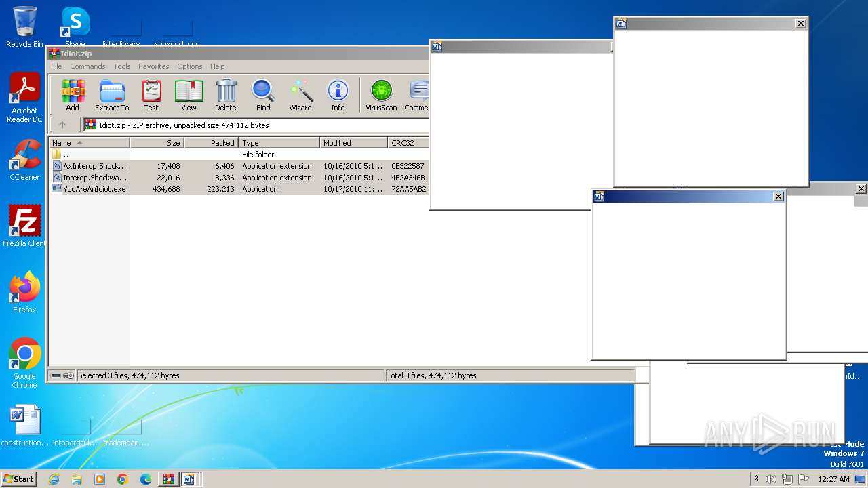
Task: Click the Find magnifier icon
Action: [x=263, y=95]
